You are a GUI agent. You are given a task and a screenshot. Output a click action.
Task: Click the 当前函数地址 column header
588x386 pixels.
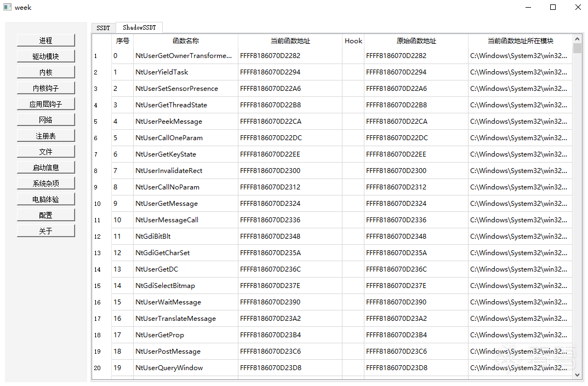290,41
